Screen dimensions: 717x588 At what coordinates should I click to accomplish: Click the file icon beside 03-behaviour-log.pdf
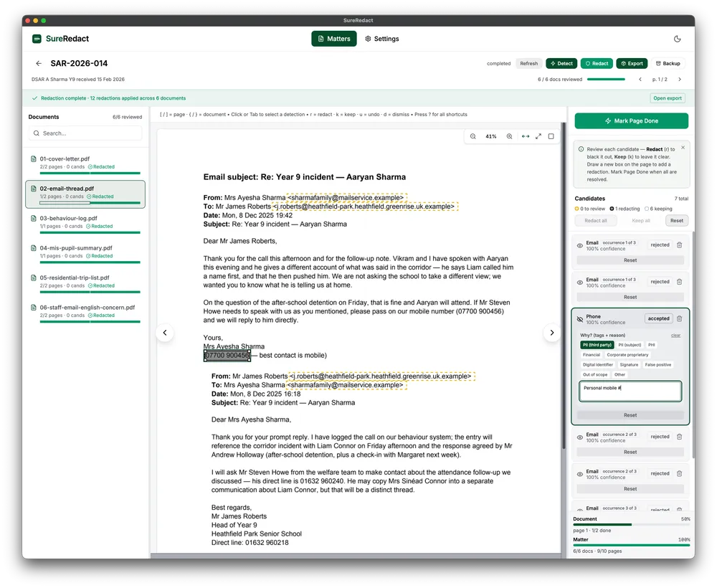tap(34, 219)
